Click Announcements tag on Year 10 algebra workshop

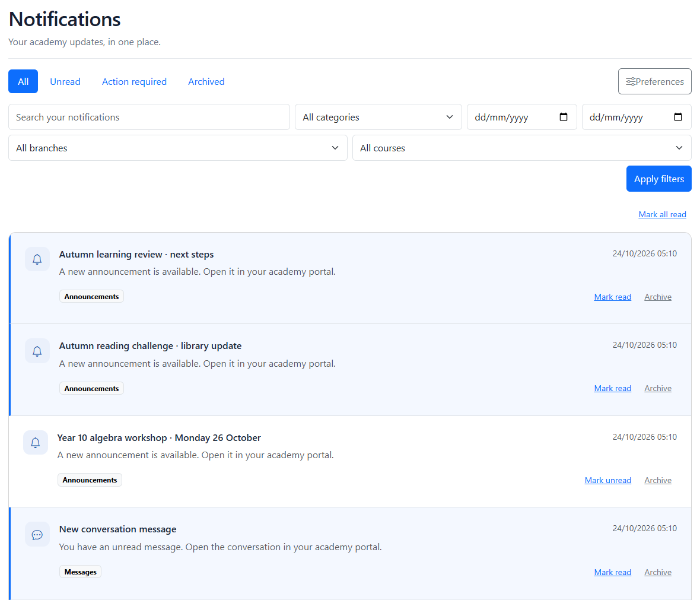click(x=90, y=480)
